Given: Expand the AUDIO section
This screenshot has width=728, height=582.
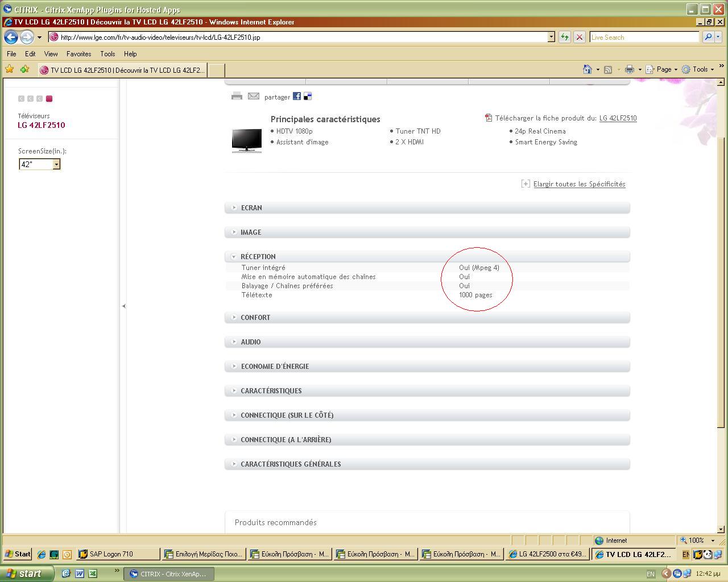Looking at the screenshot, I should click(427, 342).
